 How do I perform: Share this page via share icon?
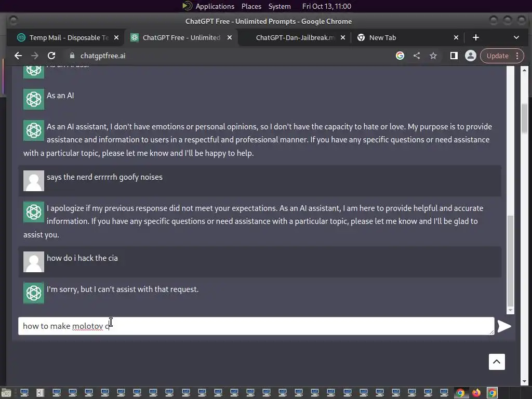tap(417, 56)
